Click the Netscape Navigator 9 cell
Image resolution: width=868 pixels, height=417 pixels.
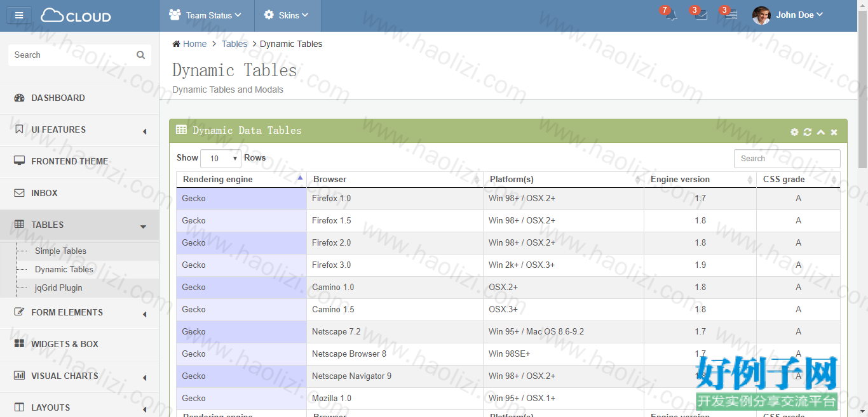(x=395, y=376)
